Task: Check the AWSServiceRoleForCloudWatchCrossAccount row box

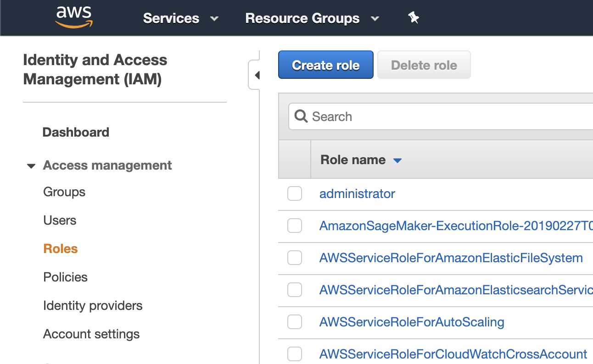Action: click(x=295, y=354)
